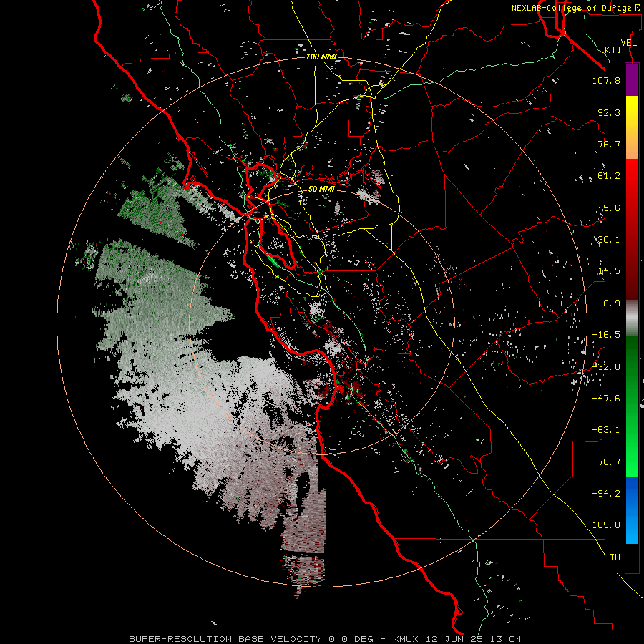Click the NEXLAB-College of DuPage label

pos(576,8)
